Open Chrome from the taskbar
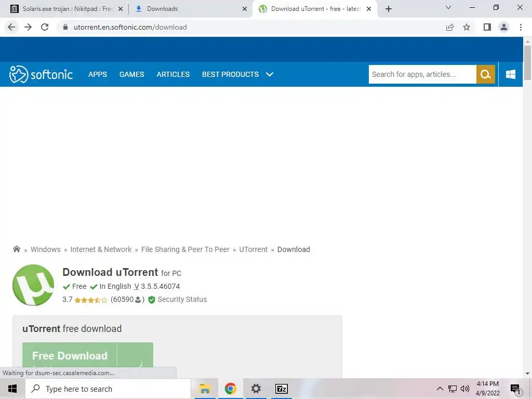This screenshot has width=532, height=399. [x=230, y=389]
